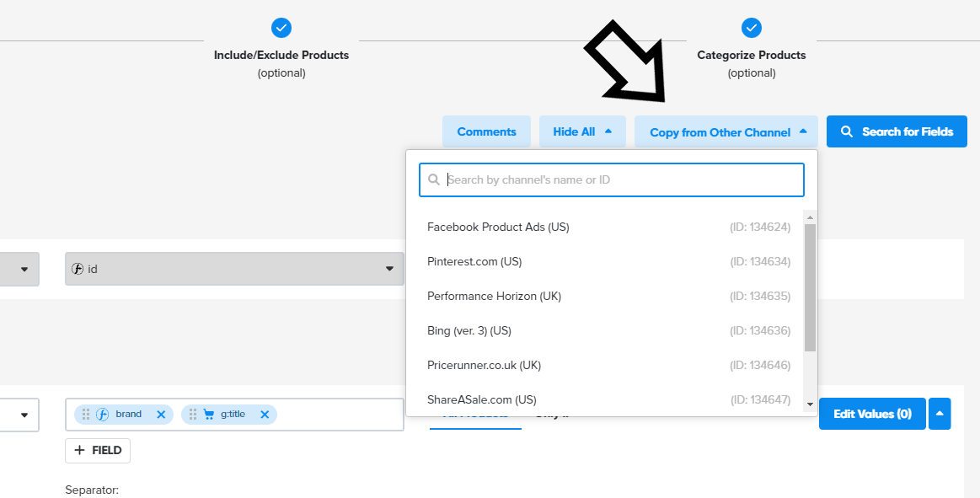Click the Categorize Products step checkmark
Viewport: 980px width, 498px height.
coord(752,28)
